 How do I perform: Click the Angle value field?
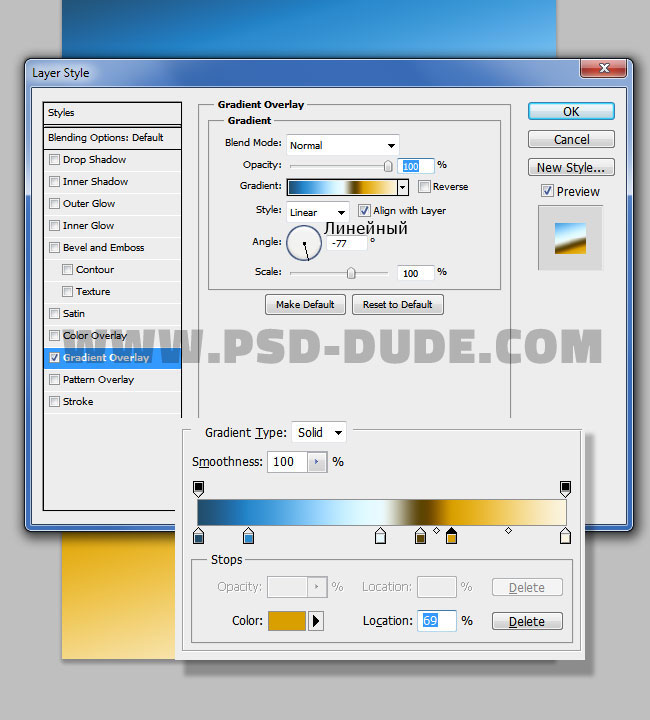click(347, 243)
